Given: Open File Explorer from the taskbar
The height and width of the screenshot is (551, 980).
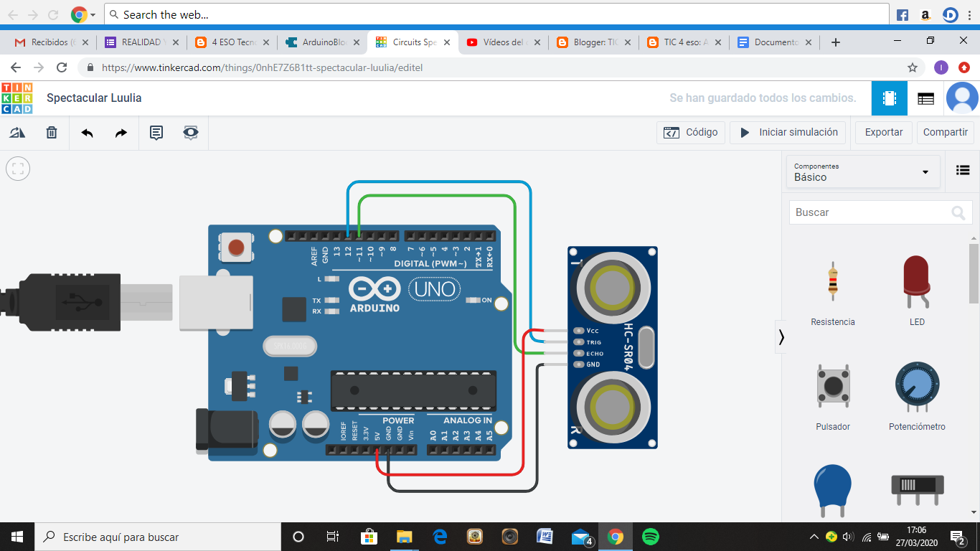Looking at the screenshot, I should 404,537.
